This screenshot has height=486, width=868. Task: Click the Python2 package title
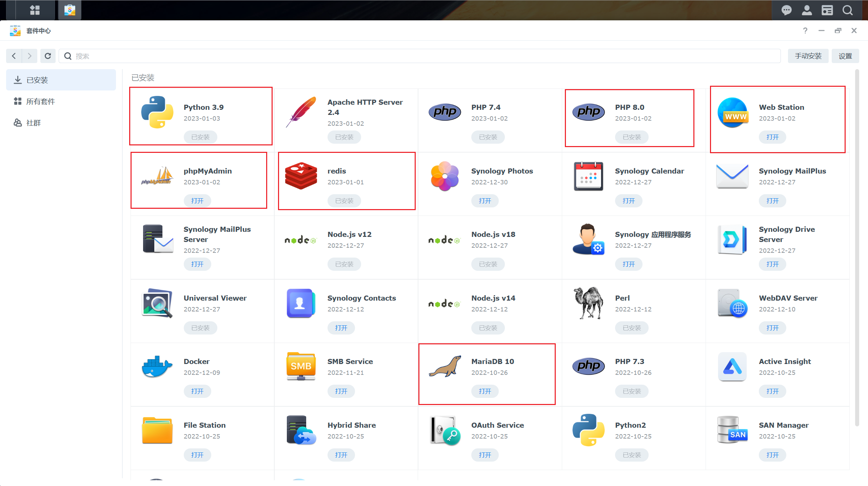pos(630,425)
